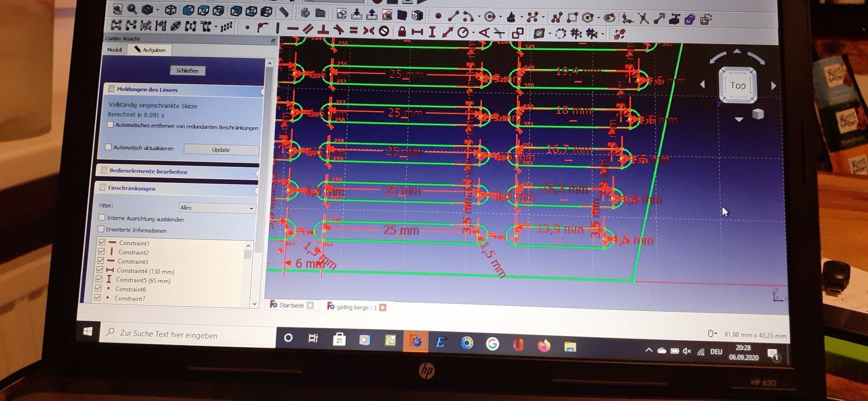Screen dimensions: 868x401
Task: Uncheck the Constraint5 (65 mm) checkbox
Action: pyautogui.click(x=99, y=278)
